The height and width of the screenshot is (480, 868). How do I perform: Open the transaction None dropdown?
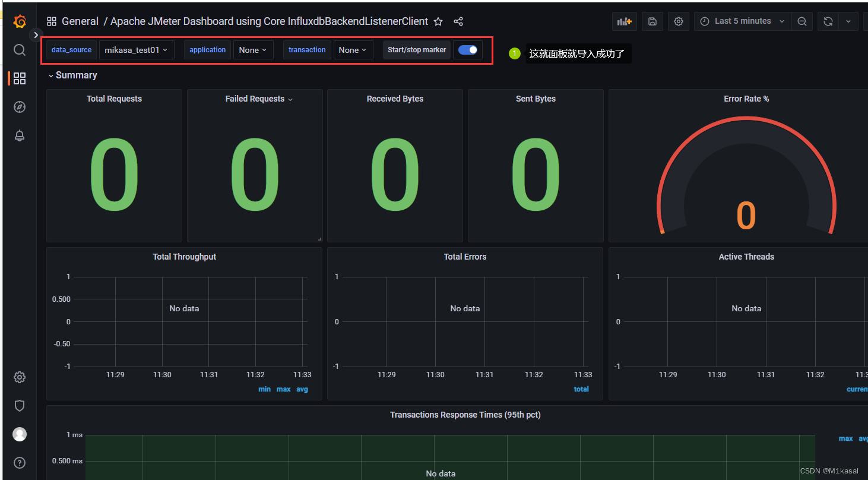(x=353, y=50)
